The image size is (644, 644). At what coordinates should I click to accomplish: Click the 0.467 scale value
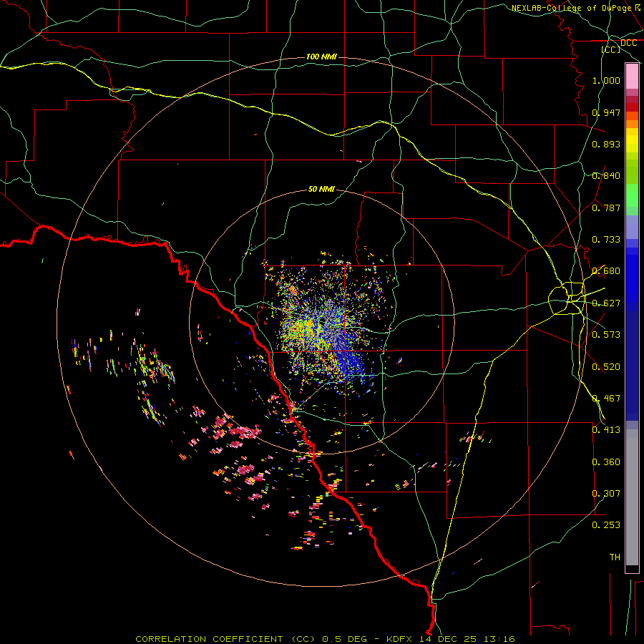click(x=606, y=399)
